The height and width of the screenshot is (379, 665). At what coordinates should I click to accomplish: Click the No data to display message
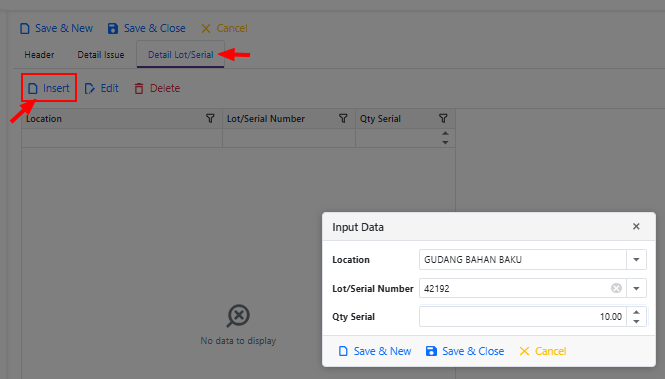pyautogui.click(x=238, y=341)
